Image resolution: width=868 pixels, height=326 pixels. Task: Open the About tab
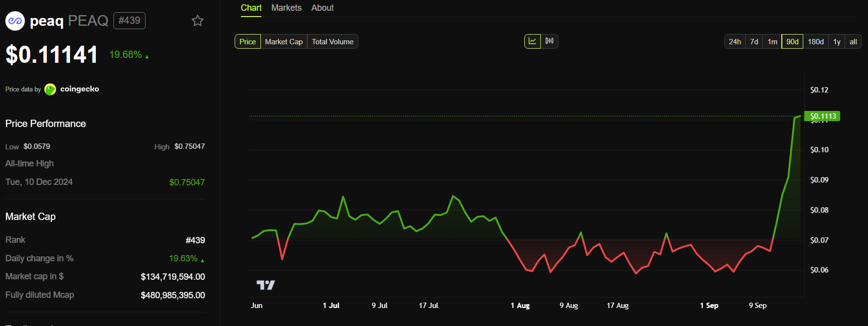(322, 8)
